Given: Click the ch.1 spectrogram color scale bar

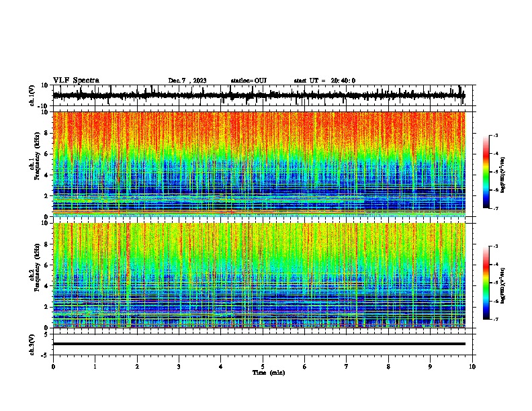Looking at the screenshot, I should tap(486, 171).
